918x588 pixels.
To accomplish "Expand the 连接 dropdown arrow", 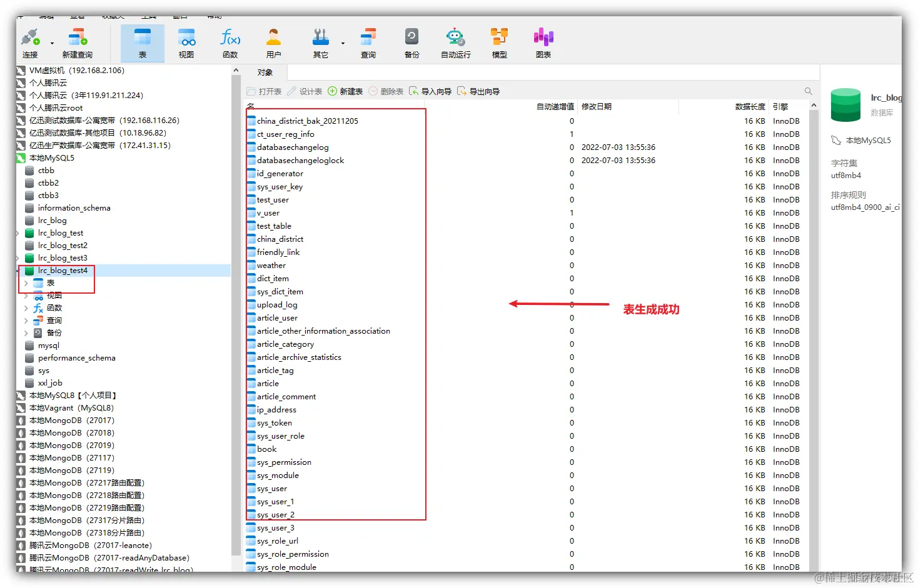I will coord(52,43).
